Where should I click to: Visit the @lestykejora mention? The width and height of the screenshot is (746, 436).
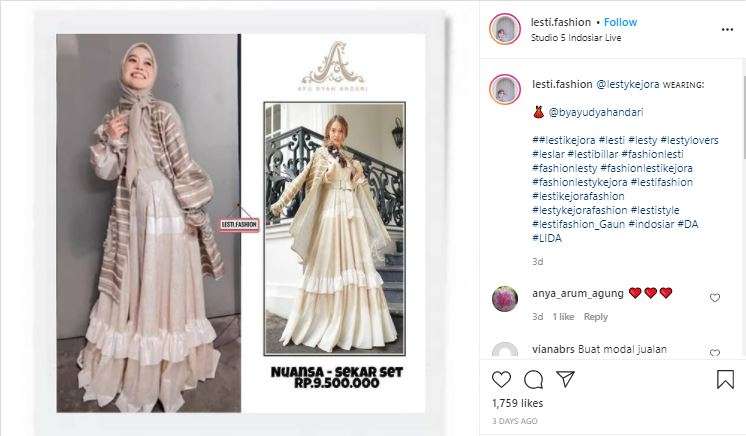point(628,84)
